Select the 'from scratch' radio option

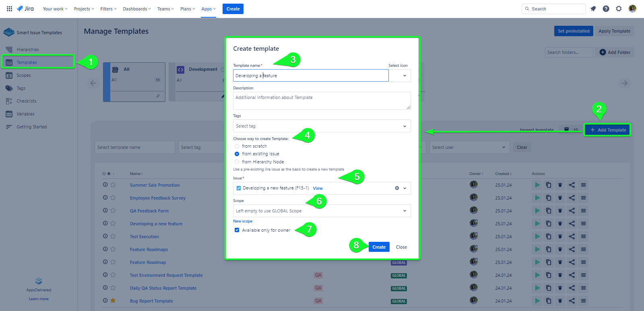click(237, 146)
